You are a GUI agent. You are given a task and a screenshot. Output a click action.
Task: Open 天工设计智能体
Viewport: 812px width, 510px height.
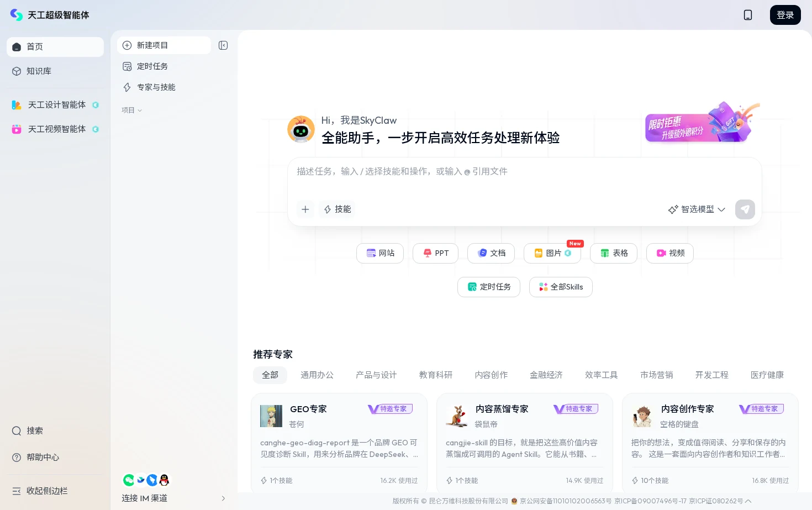55,105
